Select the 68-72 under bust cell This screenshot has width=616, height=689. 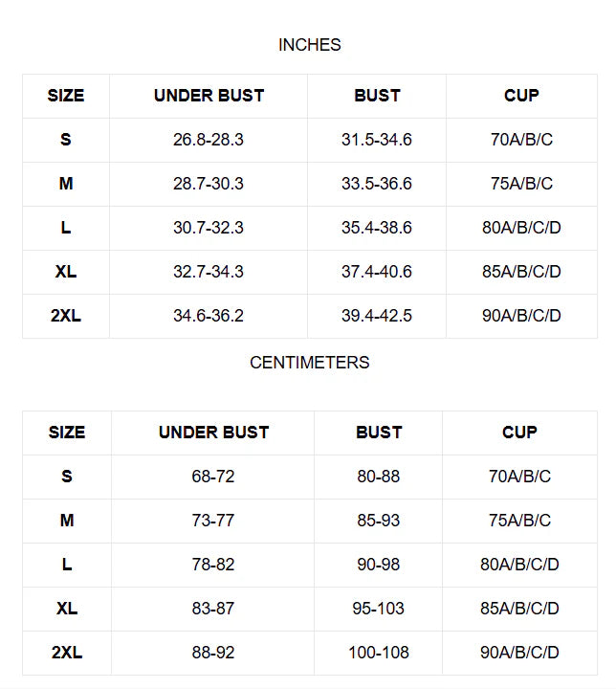pyautogui.click(x=212, y=477)
